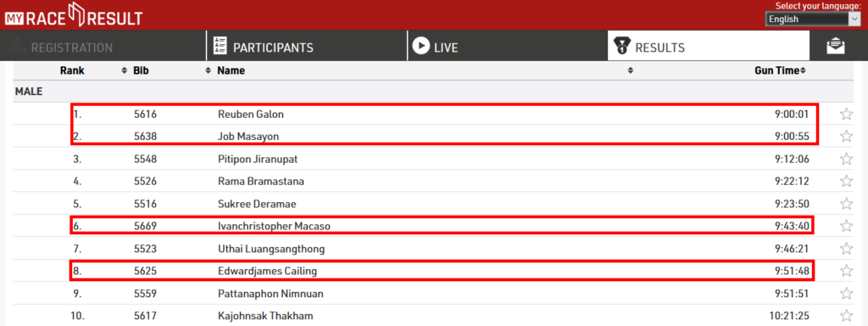Open Edwardjames Cailing result row
868x326 pixels.
[x=442, y=271]
